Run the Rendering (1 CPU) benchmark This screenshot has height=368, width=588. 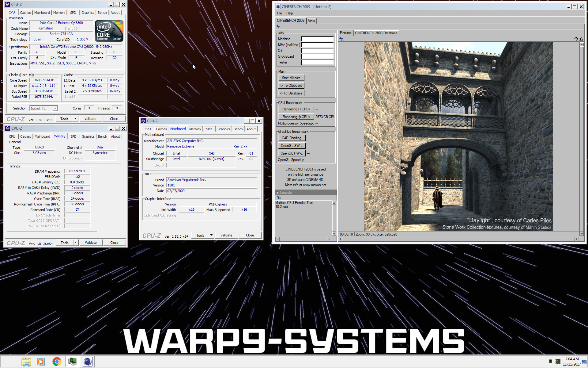[296, 109]
